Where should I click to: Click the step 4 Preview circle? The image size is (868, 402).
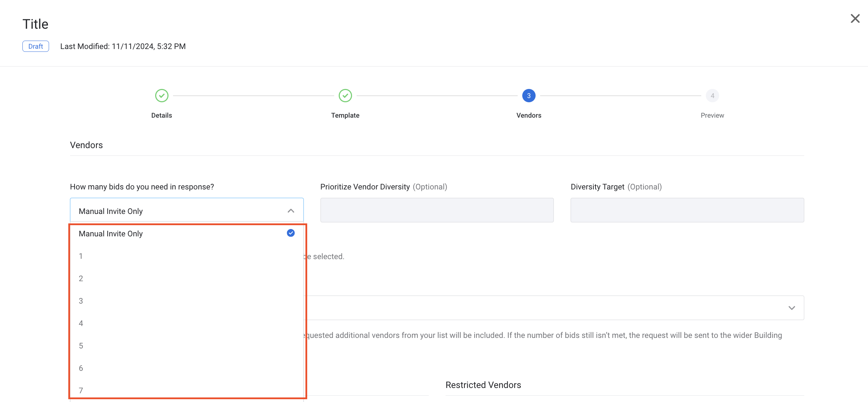pyautogui.click(x=712, y=96)
